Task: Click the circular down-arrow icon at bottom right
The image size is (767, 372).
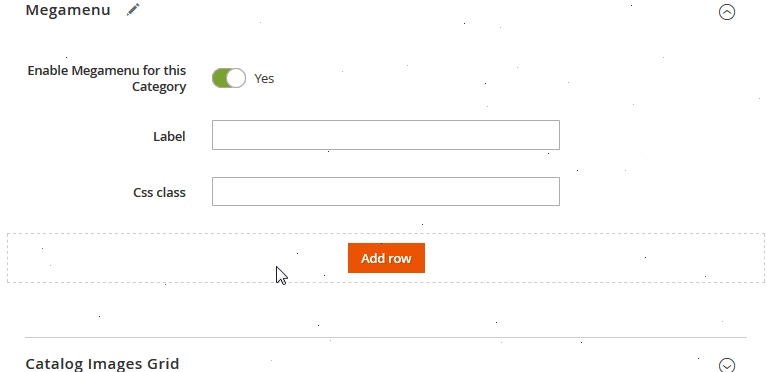Action: tap(726, 365)
